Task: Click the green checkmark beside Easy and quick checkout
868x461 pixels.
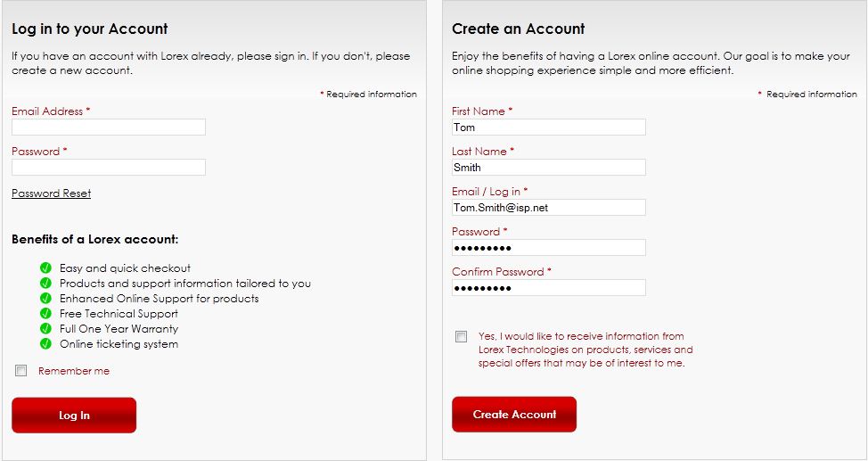Action: pos(46,268)
